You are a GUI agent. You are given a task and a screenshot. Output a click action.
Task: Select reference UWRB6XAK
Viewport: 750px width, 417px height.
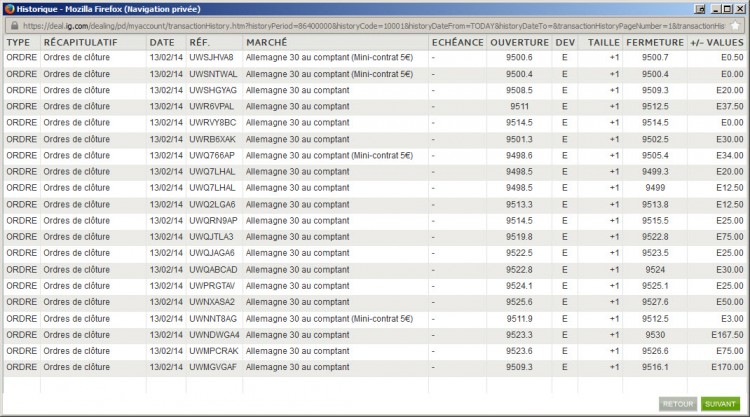click(x=212, y=139)
